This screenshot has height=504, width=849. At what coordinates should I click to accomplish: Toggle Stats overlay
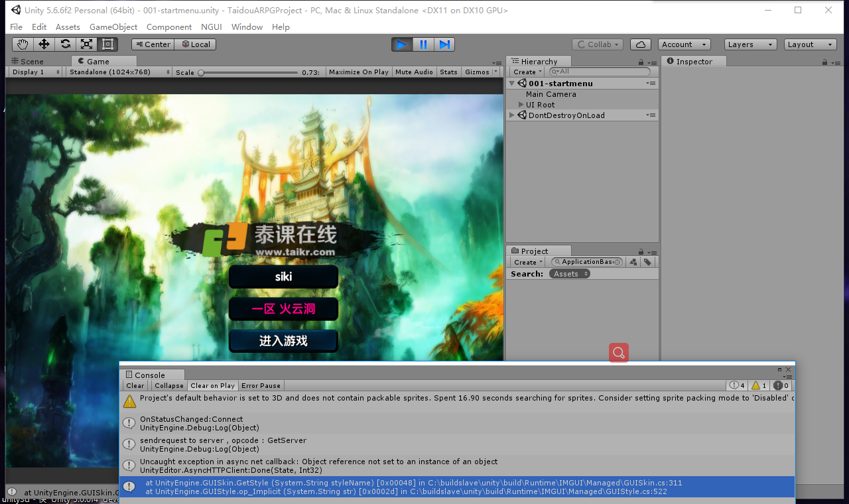tap(449, 72)
